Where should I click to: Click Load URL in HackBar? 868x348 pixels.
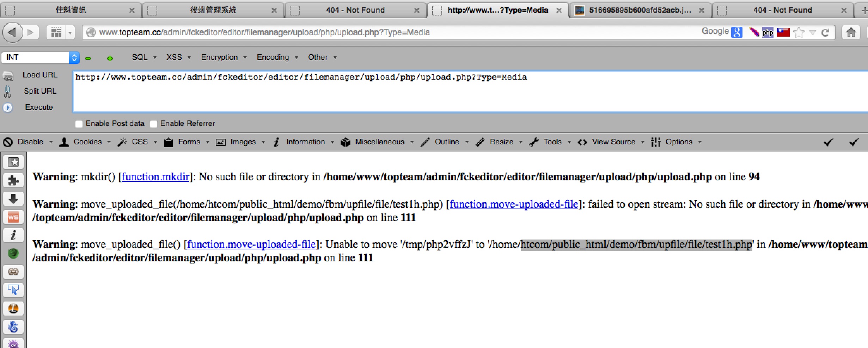[x=40, y=75]
